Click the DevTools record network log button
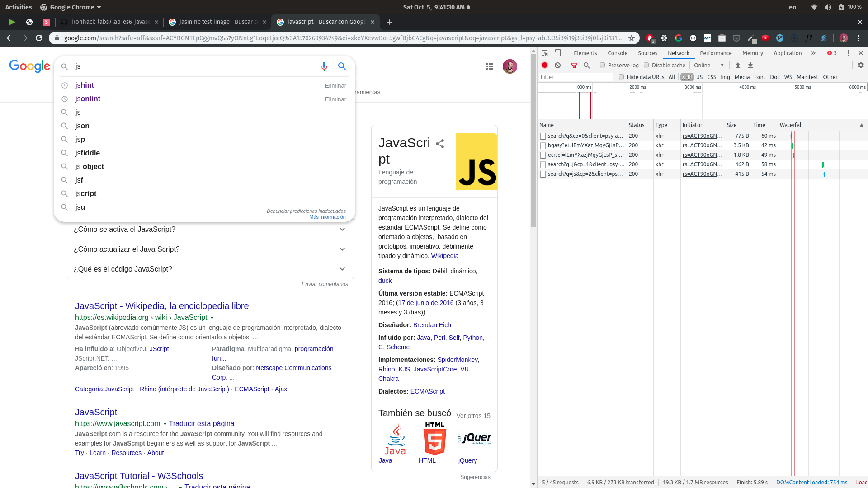 point(545,65)
